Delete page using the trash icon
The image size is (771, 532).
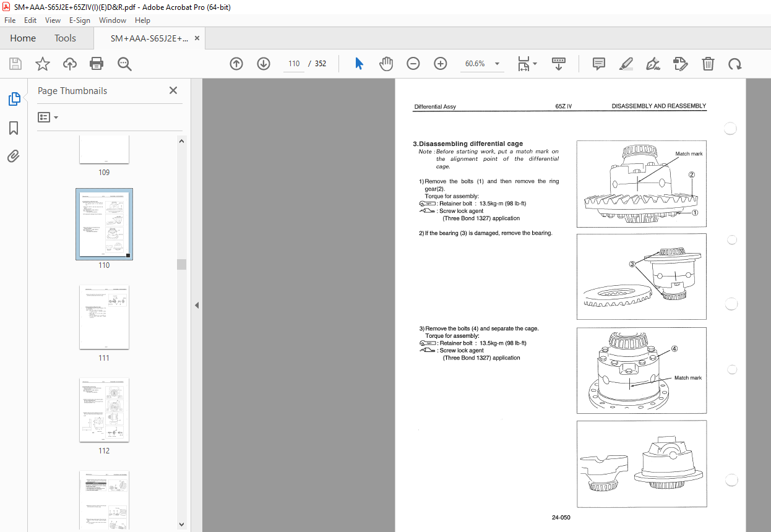coord(708,64)
